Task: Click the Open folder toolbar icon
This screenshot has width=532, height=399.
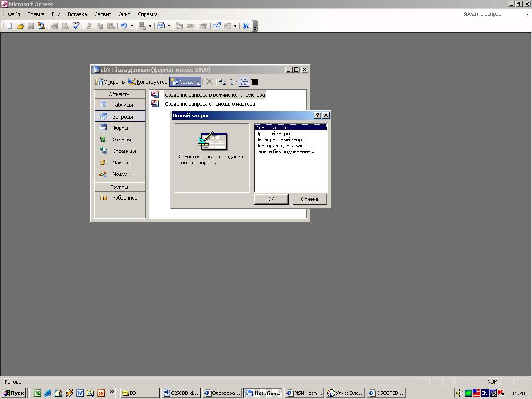Action: click(x=20, y=26)
